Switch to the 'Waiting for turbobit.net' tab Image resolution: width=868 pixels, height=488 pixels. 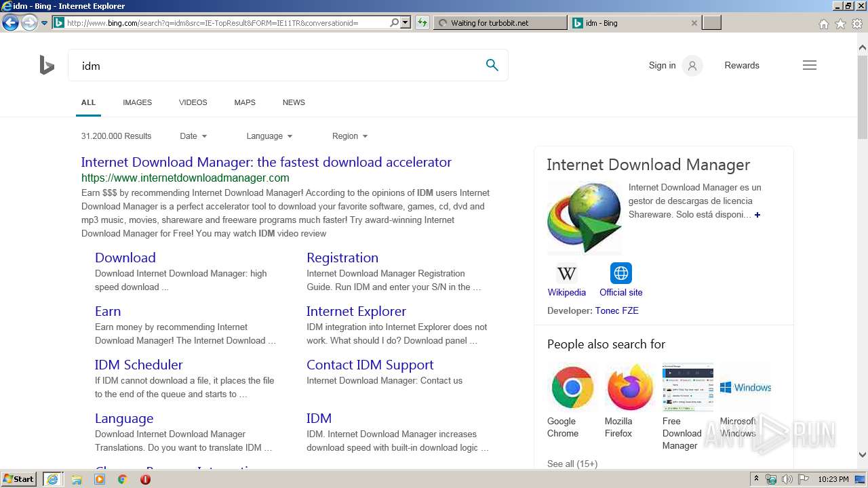point(500,23)
